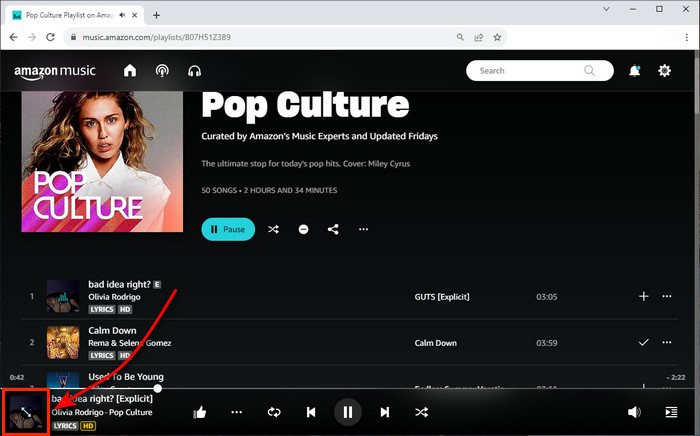Click HD badge on bad idea right? row
700x436 pixels.
pyautogui.click(x=125, y=309)
